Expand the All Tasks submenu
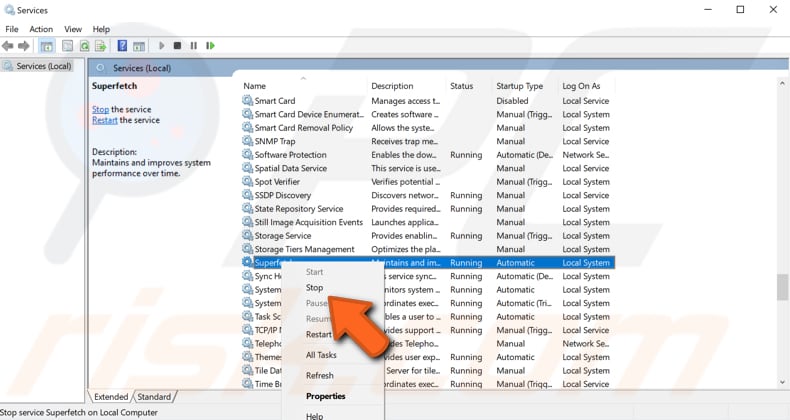 321,355
